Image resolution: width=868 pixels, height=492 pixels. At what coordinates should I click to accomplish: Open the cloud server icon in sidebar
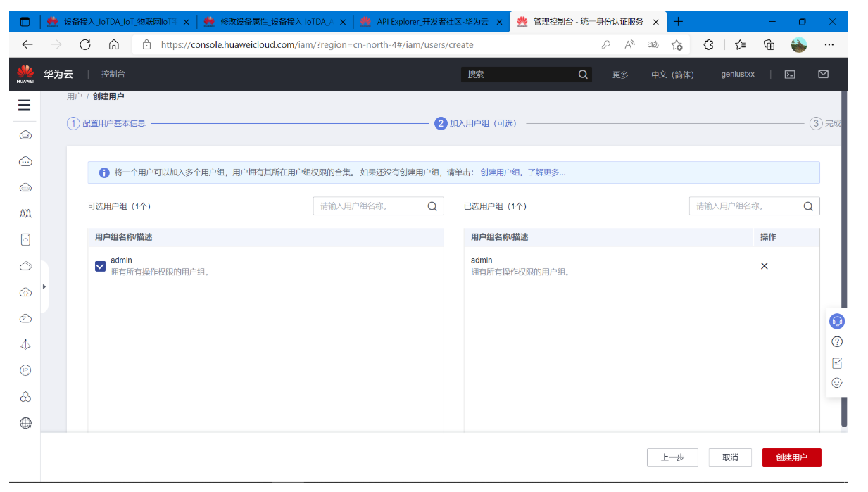click(x=25, y=134)
